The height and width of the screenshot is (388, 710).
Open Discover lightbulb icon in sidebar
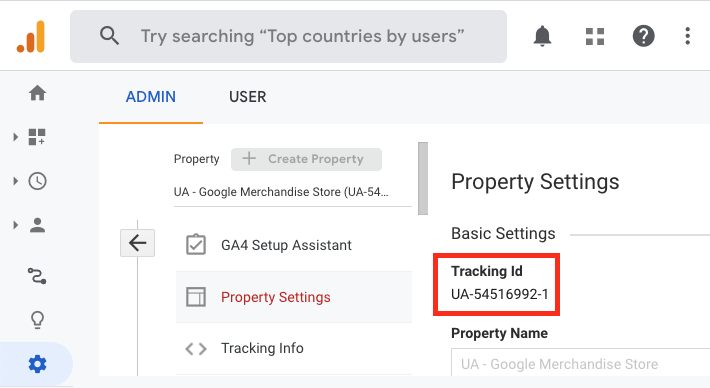(x=37, y=320)
